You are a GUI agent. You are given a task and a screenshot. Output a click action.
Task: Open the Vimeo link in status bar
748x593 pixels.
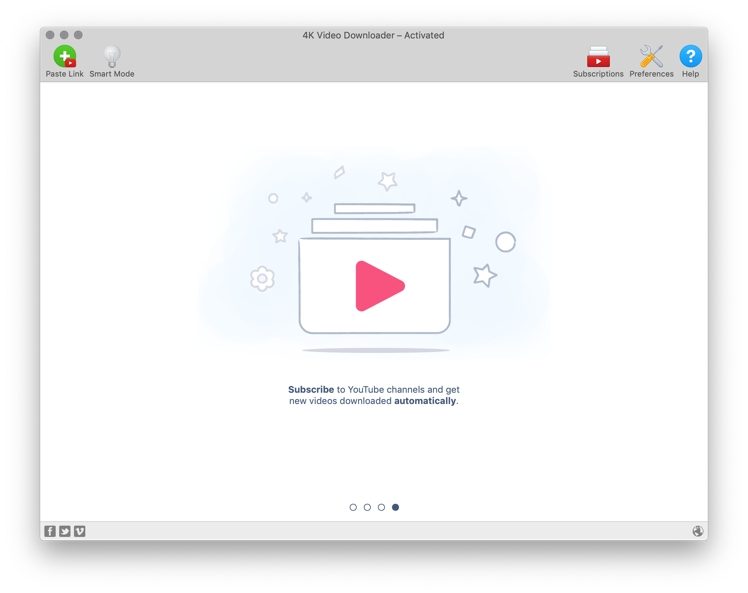click(x=80, y=531)
